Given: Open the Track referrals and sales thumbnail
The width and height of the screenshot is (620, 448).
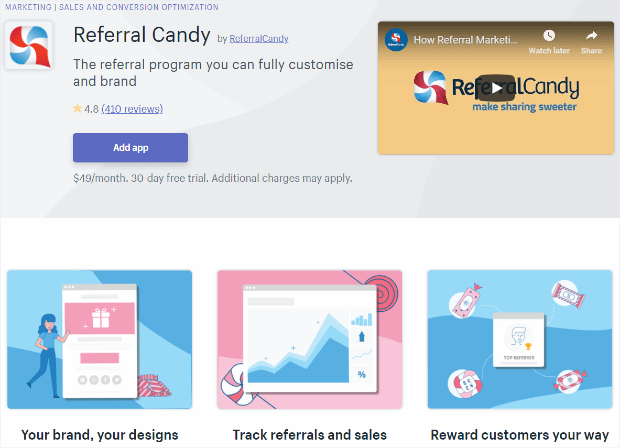Looking at the screenshot, I should pos(309,339).
